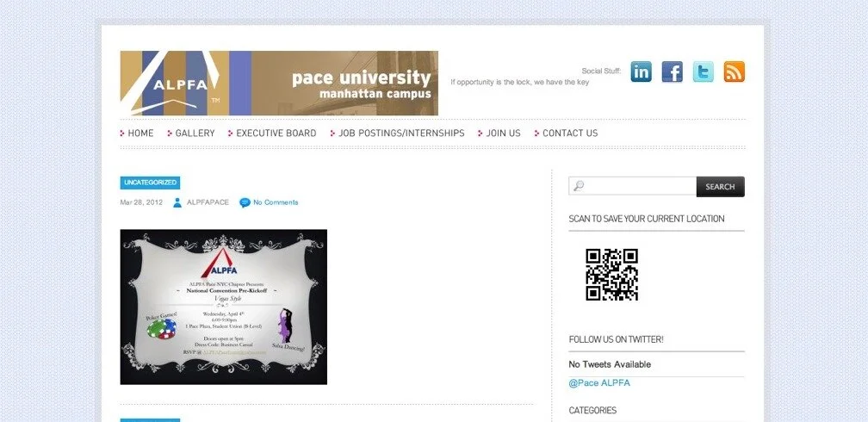Viewport: 868px width, 422px height.
Task: Click the magnifier icon in search box
Action: (579, 187)
